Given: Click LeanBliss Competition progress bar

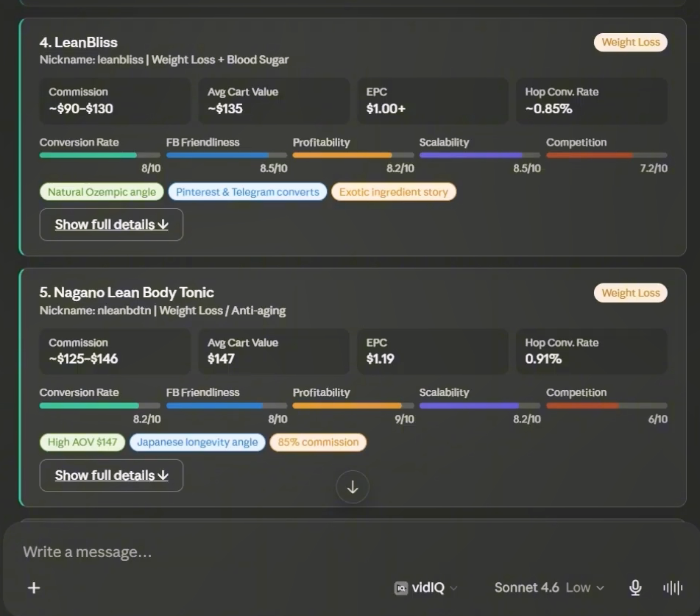Looking at the screenshot, I should point(607,155).
